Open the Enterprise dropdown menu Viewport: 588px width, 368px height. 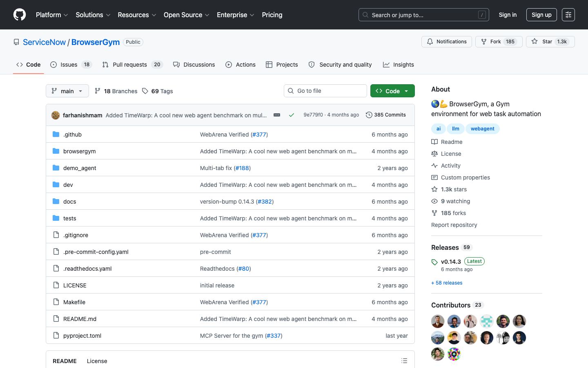point(236,15)
